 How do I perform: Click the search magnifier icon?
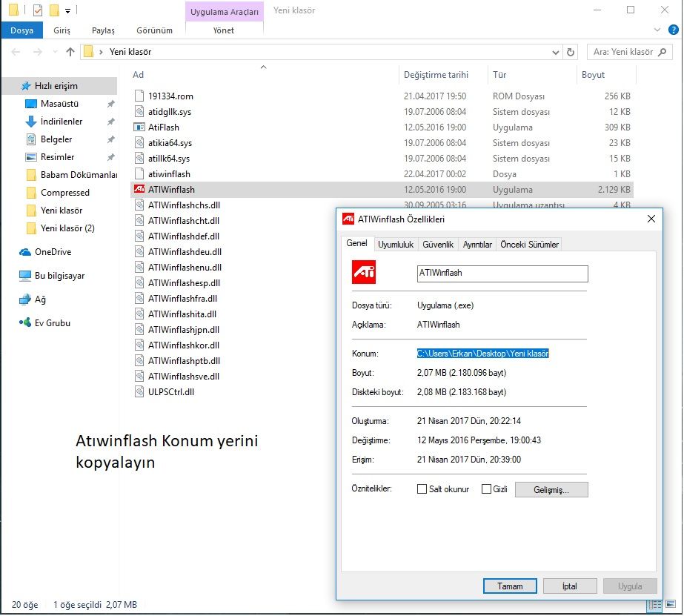coord(663,52)
